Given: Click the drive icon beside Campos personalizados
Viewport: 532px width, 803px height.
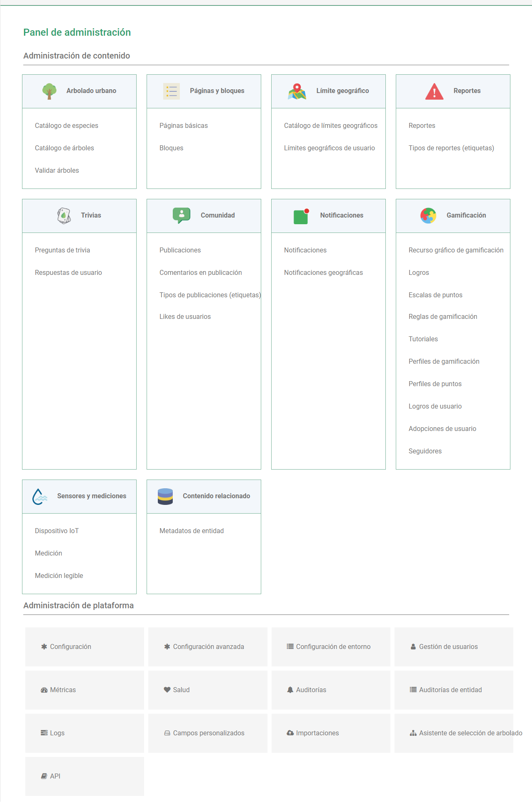Looking at the screenshot, I should click(x=167, y=733).
